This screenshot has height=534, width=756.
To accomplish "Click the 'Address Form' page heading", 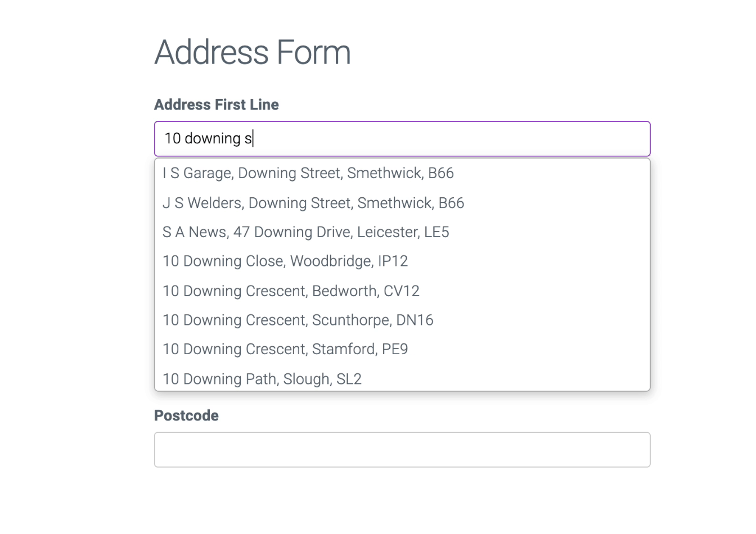I will point(253,52).
